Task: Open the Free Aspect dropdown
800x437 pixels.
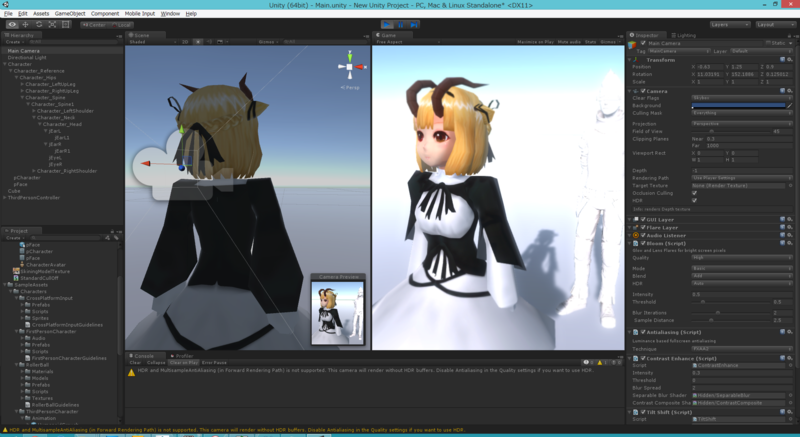Action: point(407,42)
